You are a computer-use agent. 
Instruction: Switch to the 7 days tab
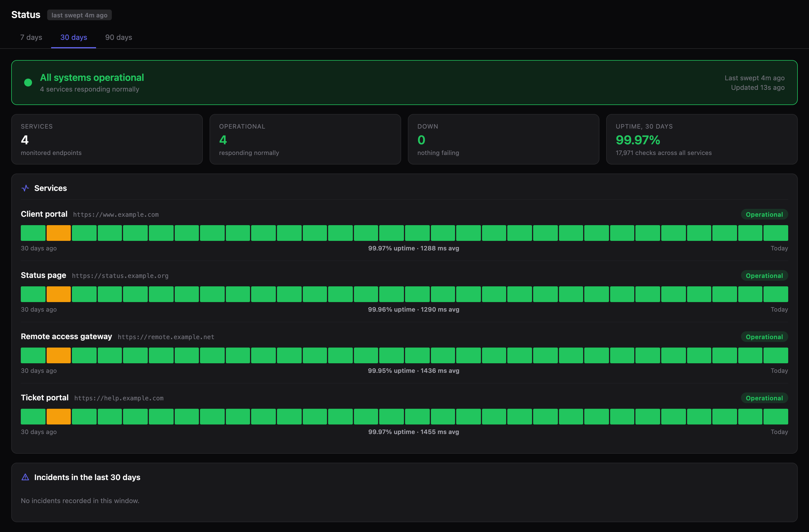[31, 37]
